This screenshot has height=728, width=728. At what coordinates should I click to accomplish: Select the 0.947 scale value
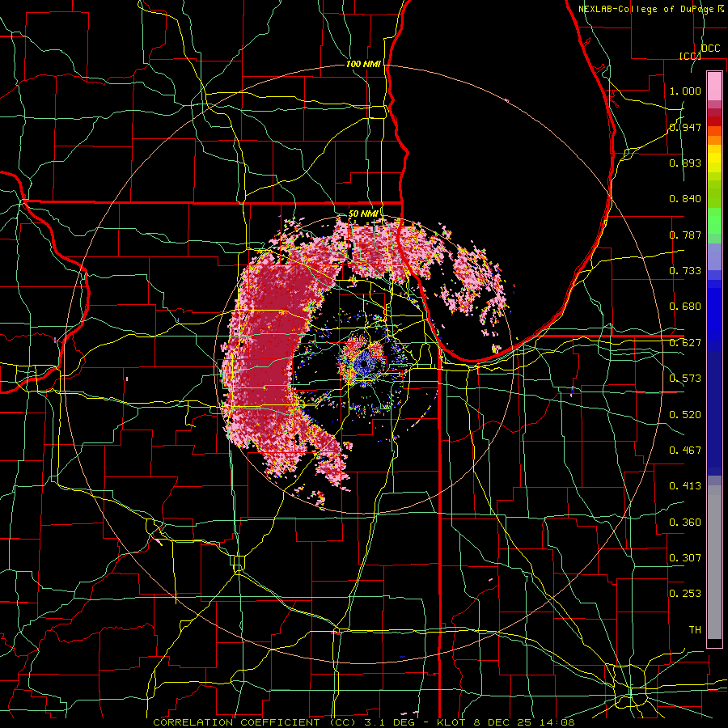(685, 127)
